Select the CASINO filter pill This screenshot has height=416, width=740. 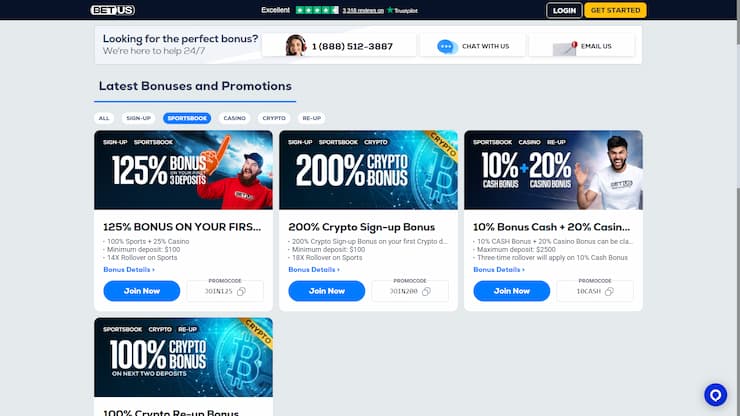tap(235, 118)
